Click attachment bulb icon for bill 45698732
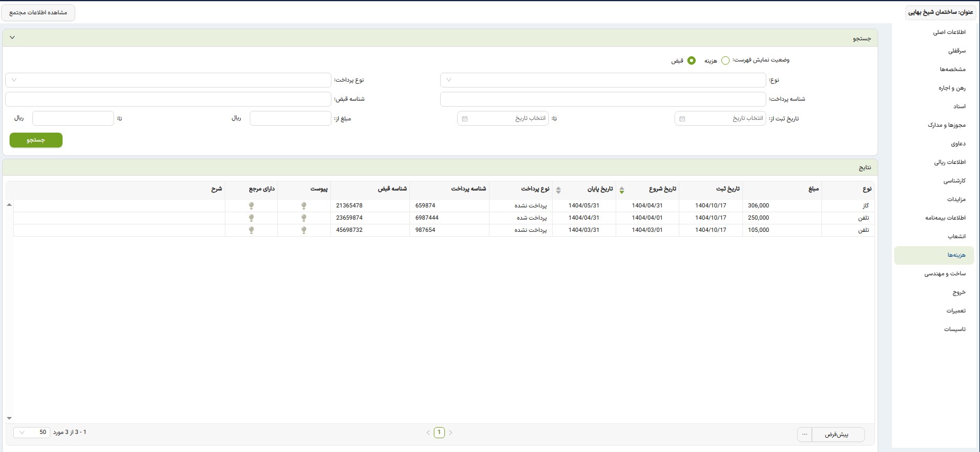This screenshot has height=452, width=980. point(304,230)
